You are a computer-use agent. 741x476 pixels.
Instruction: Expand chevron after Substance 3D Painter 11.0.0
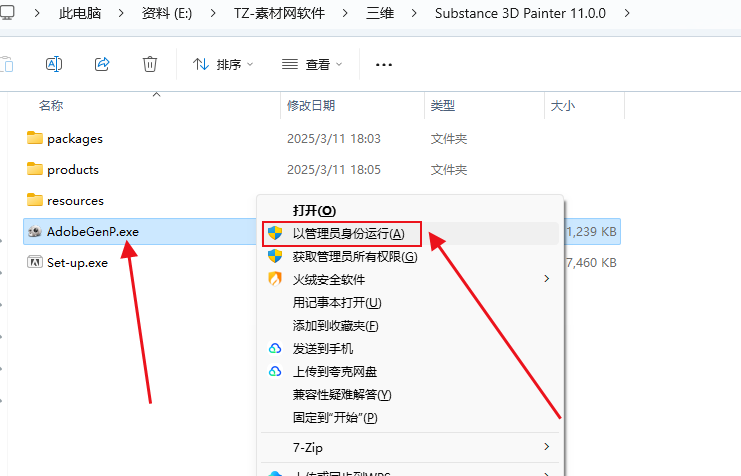(x=627, y=13)
